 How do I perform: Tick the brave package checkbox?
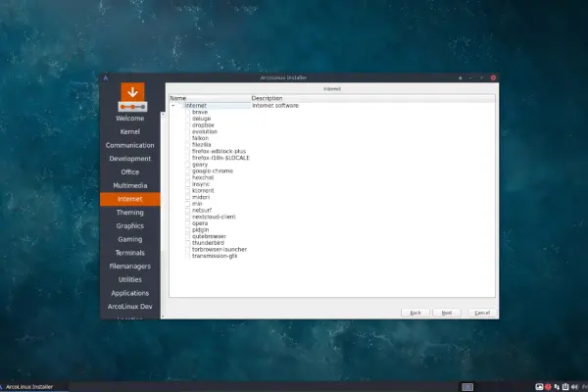(x=187, y=112)
